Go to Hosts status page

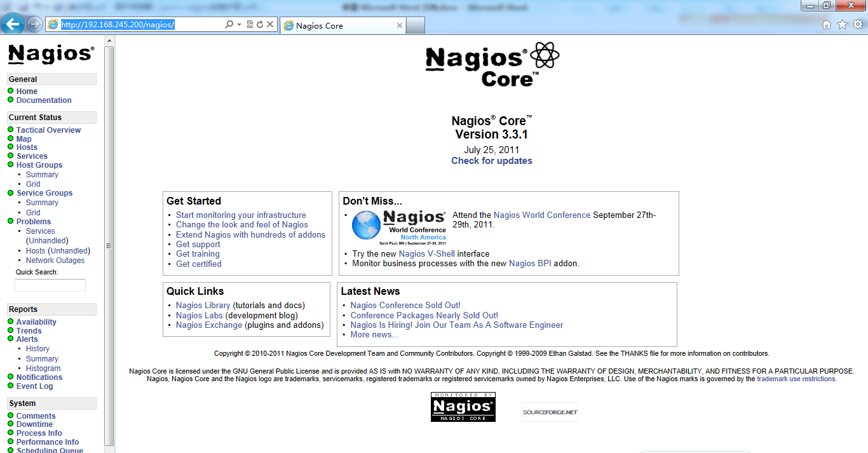27,147
